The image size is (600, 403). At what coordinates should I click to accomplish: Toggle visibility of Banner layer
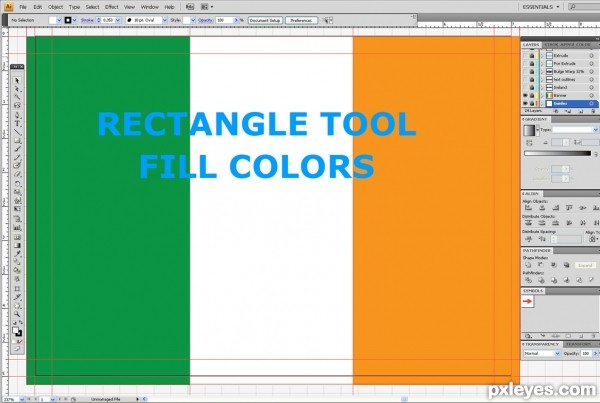pyautogui.click(x=525, y=95)
